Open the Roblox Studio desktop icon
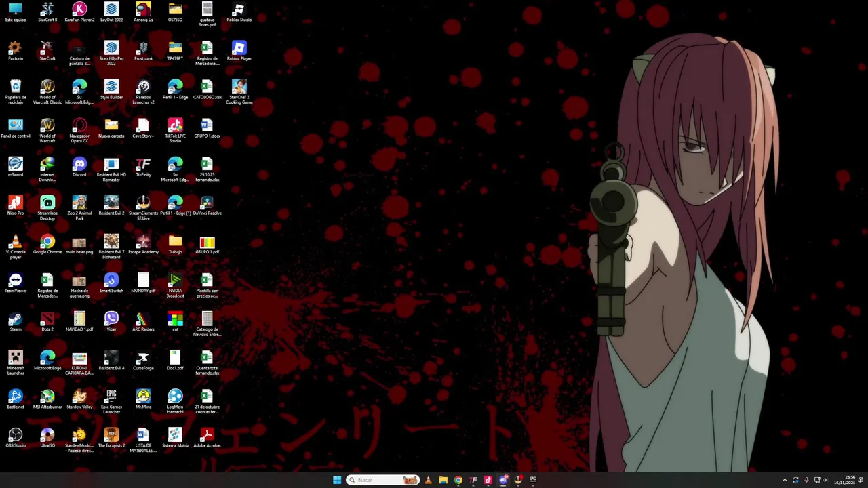Viewport: 868px width, 488px height. coord(239,12)
